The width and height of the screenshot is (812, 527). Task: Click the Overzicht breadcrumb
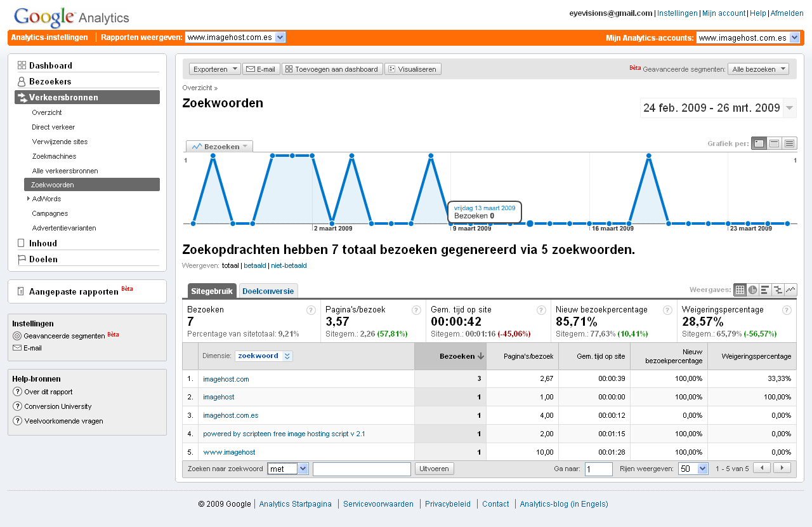click(197, 88)
